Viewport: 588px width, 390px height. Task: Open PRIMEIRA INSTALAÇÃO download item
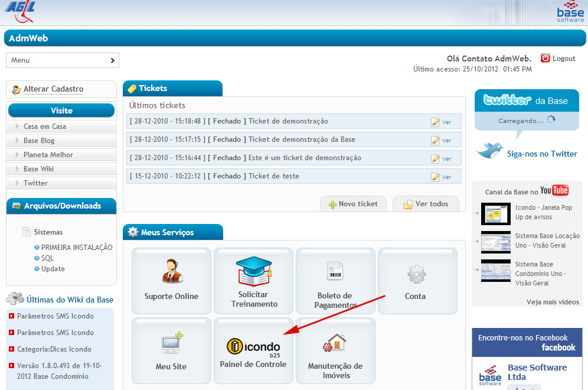coord(77,248)
